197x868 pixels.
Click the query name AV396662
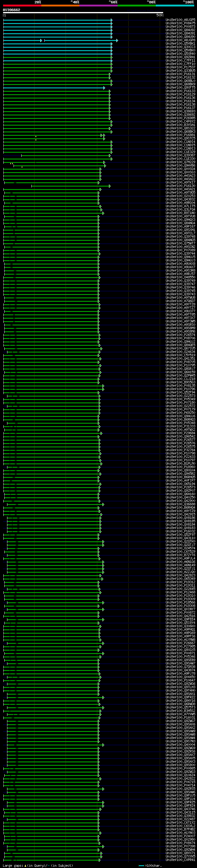click(x=11, y=10)
